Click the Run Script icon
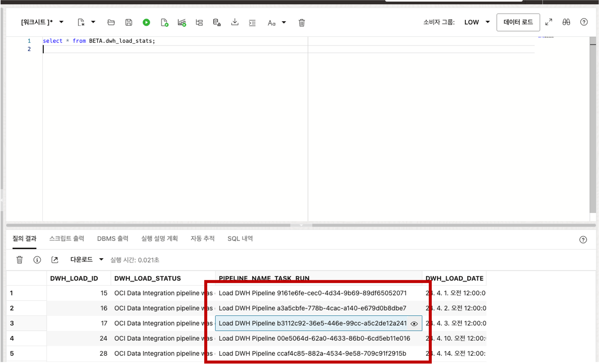The image size is (599, 364). 164,23
